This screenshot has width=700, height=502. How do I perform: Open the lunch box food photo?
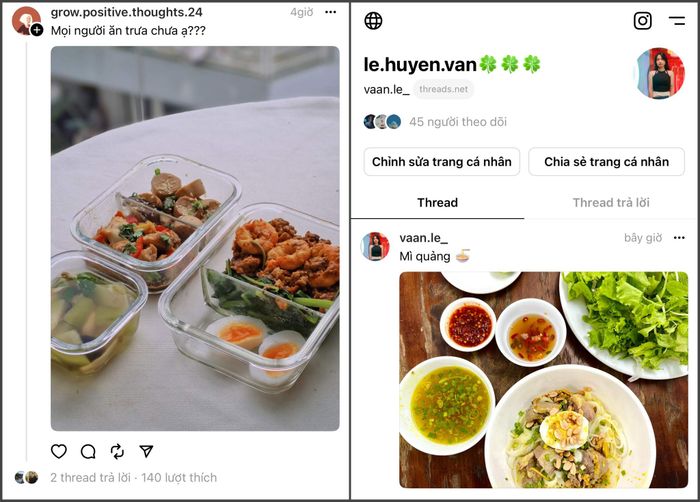point(195,238)
